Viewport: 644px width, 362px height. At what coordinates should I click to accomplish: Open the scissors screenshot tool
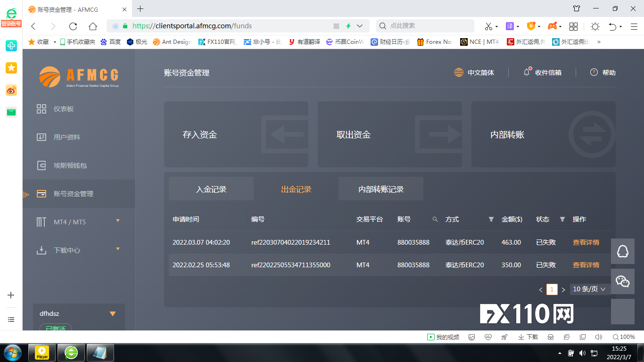(x=488, y=26)
